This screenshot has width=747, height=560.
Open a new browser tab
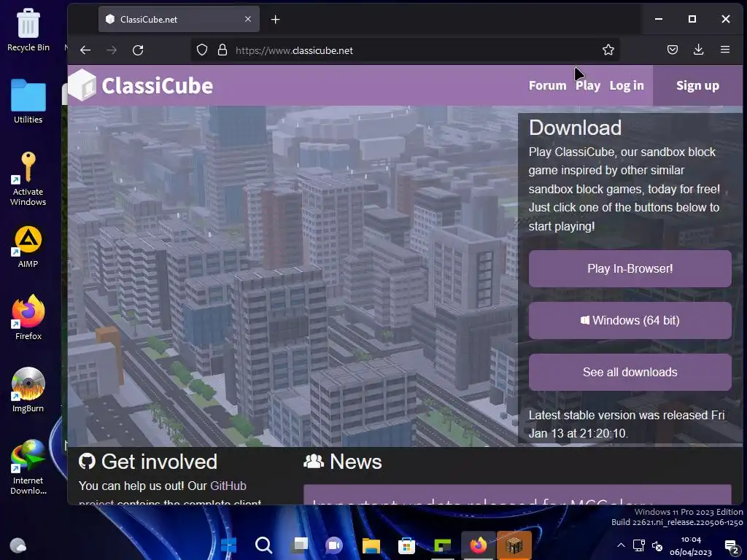click(x=275, y=20)
